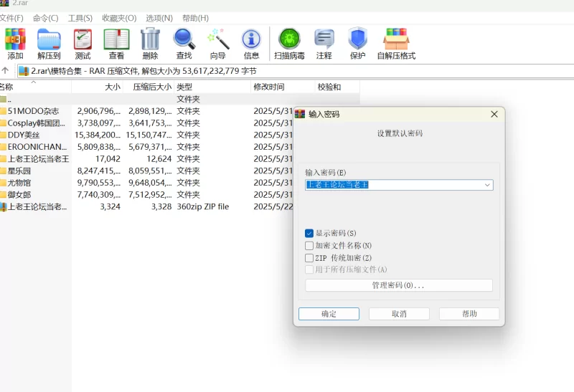This screenshot has width=574, height=392.
Task: Close the Enter Password dialog
Action: [x=494, y=114]
